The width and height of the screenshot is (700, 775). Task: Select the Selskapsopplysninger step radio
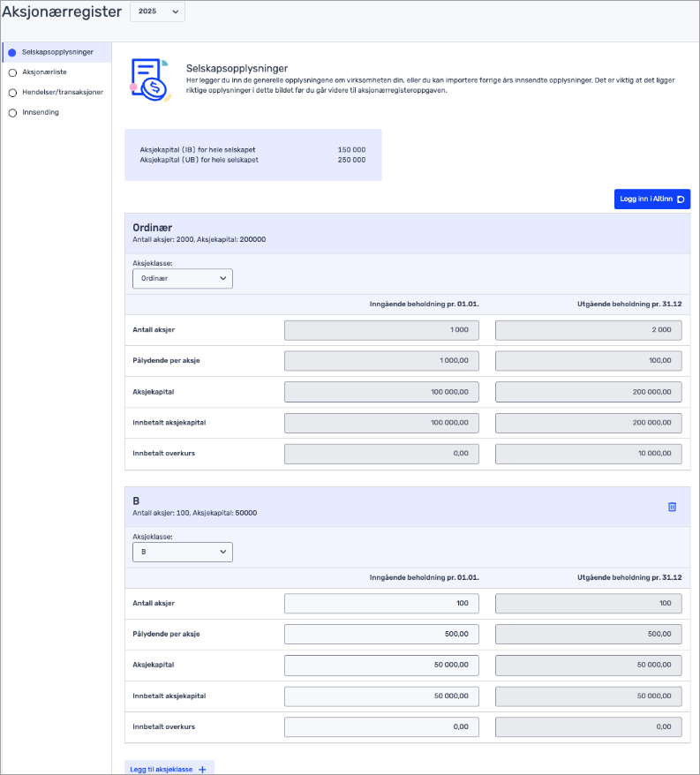click(x=12, y=52)
